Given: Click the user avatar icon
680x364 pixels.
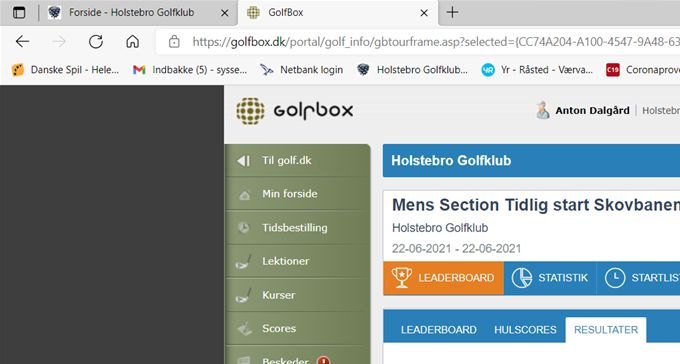Looking at the screenshot, I should tap(543, 110).
